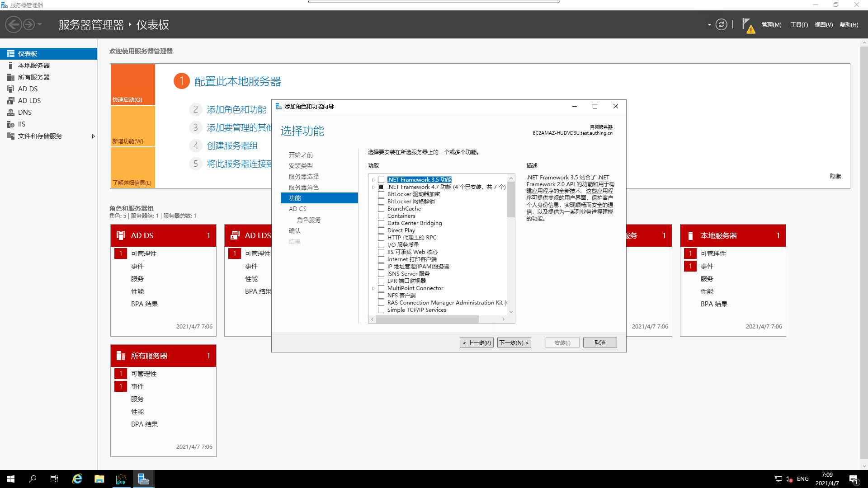The image size is (868, 488).
Task: Select the DNS icon in the sidebar
Action: pos(11,113)
